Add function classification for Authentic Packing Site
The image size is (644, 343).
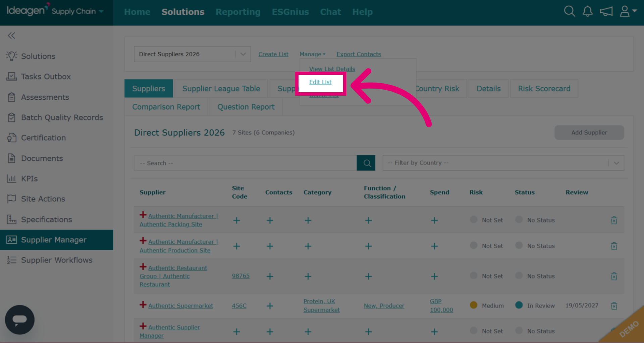click(x=368, y=220)
